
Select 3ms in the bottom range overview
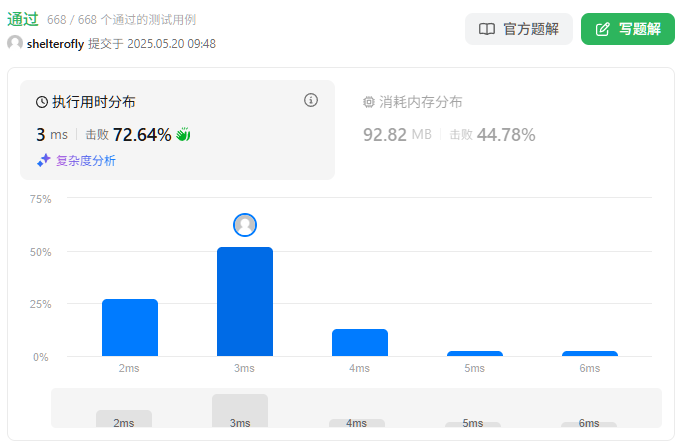coord(240,411)
